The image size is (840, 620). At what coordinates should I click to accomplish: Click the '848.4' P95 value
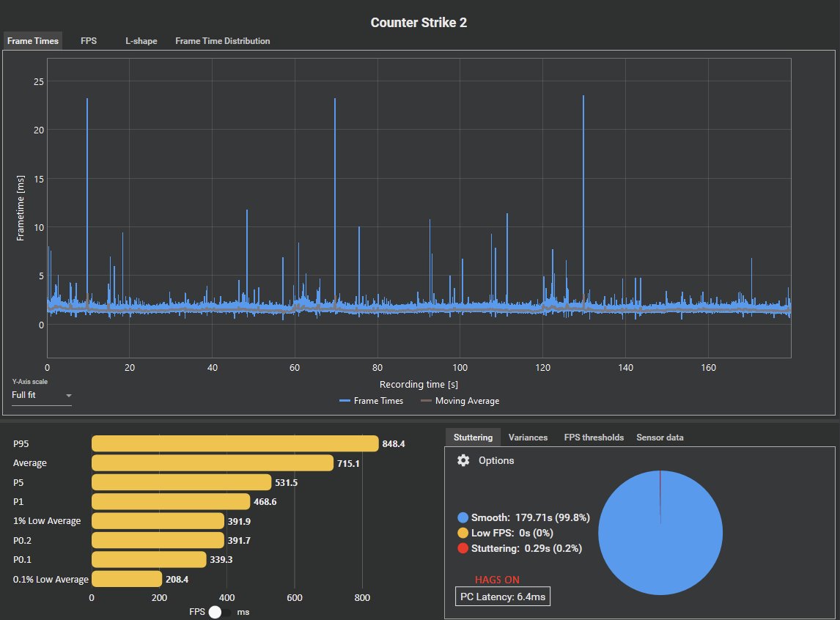394,444
